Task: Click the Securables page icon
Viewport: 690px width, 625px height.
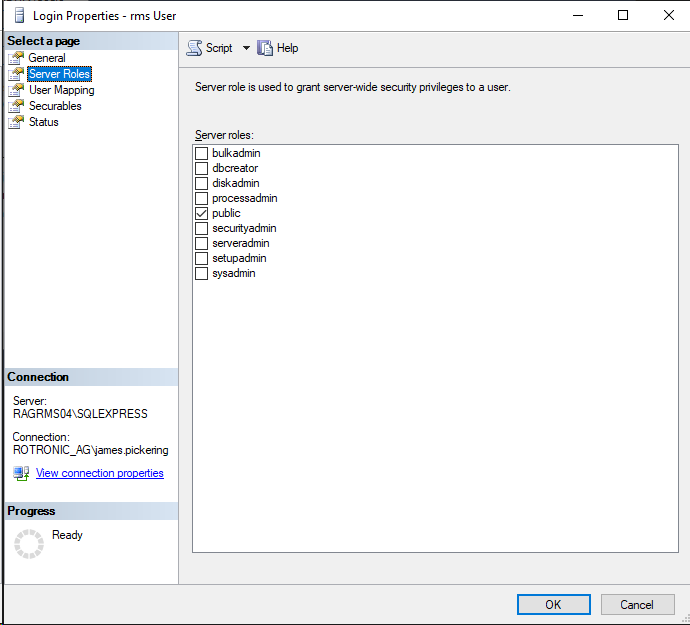Action: [16, 106]
